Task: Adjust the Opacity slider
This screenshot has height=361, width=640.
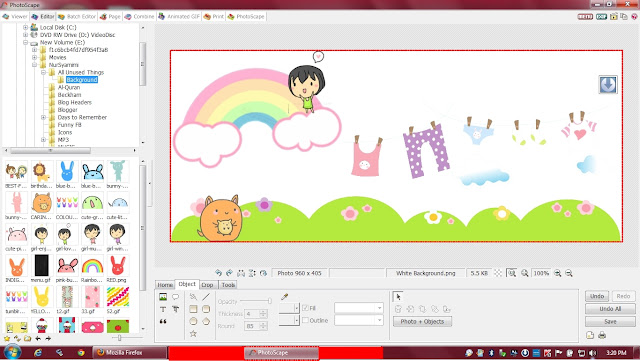Action: coord(256,301)
